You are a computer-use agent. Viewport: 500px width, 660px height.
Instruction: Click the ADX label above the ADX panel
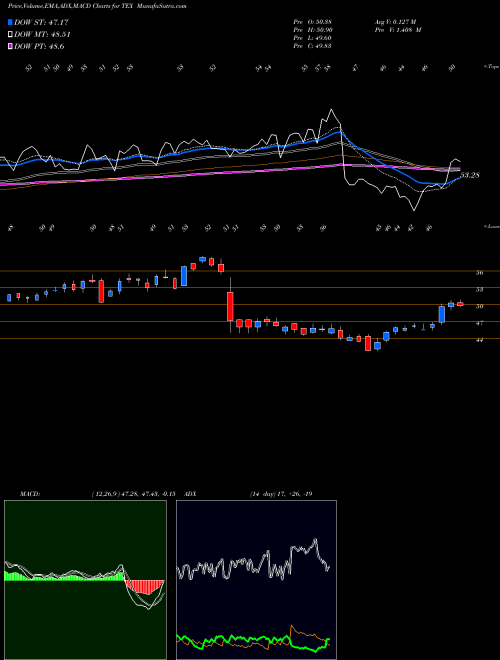(x=191, y=494)
